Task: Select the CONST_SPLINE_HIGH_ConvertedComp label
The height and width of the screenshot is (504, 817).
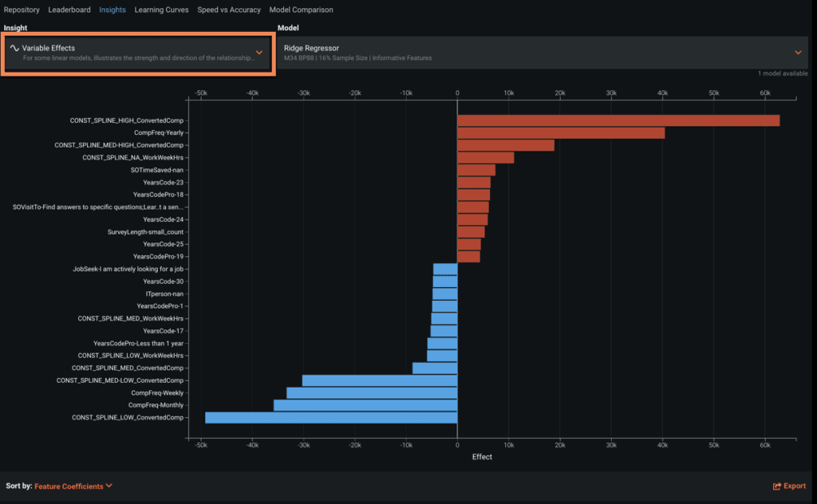Action: click(127, 120)
